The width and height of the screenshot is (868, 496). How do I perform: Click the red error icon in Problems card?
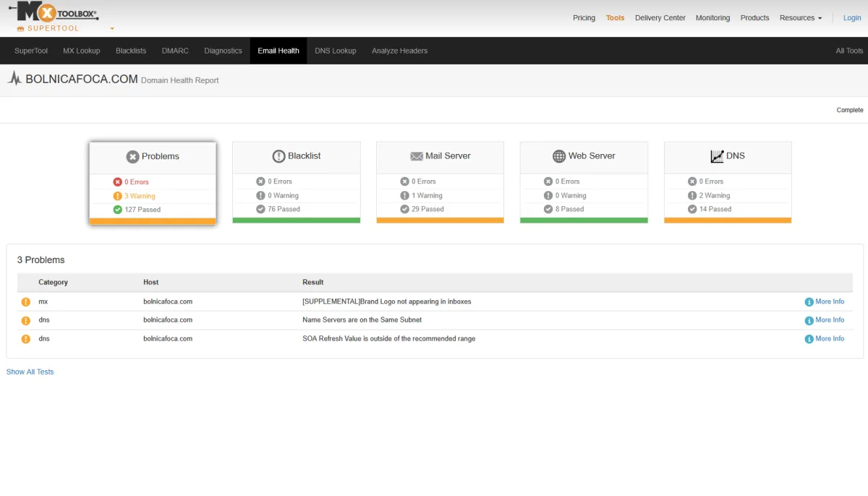(118, 182)
